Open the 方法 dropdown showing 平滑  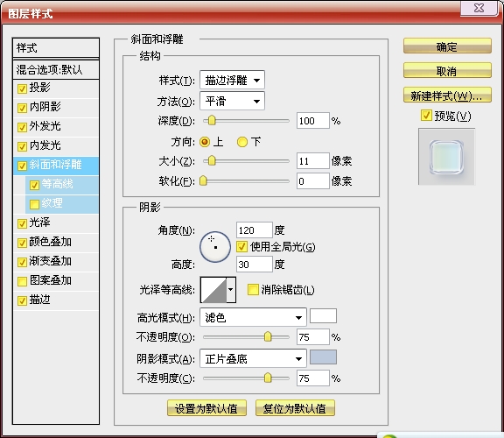(232, 101)
